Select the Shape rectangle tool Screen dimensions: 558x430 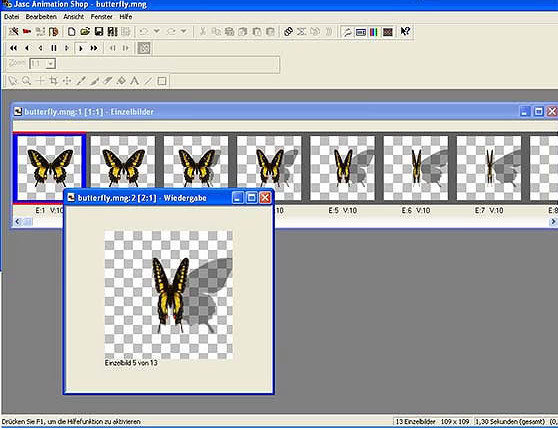[x=162, y=81]
